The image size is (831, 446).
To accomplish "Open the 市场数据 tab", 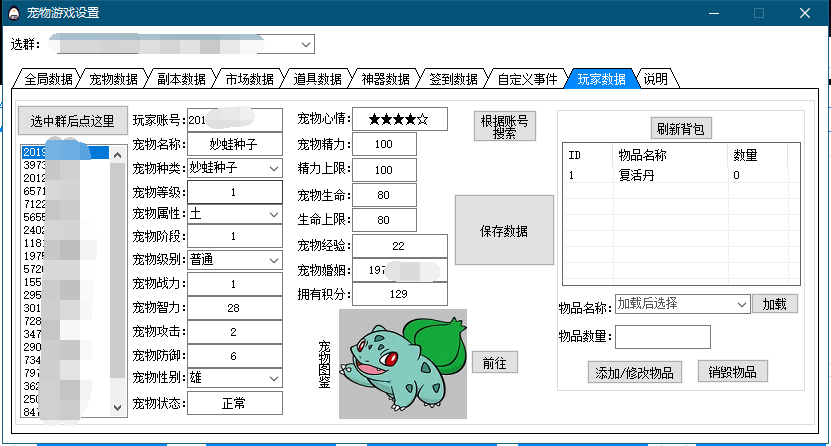I will click(x=249, y=79).
